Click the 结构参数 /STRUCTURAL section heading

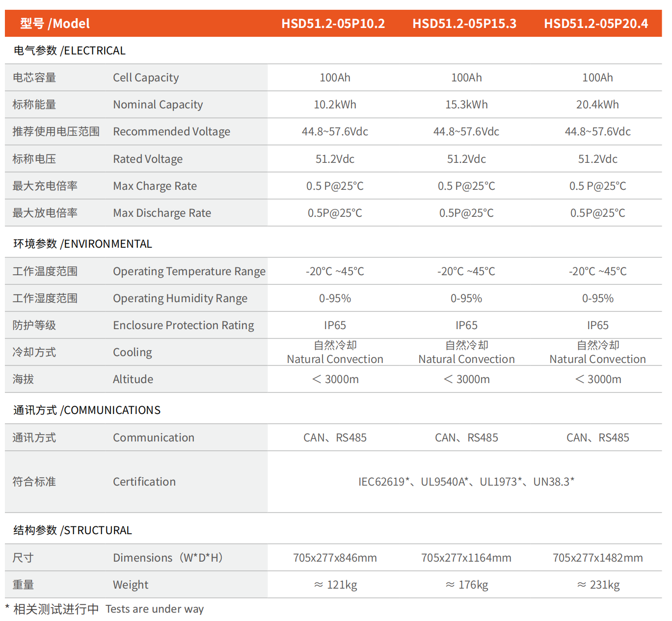click(73, 530)
